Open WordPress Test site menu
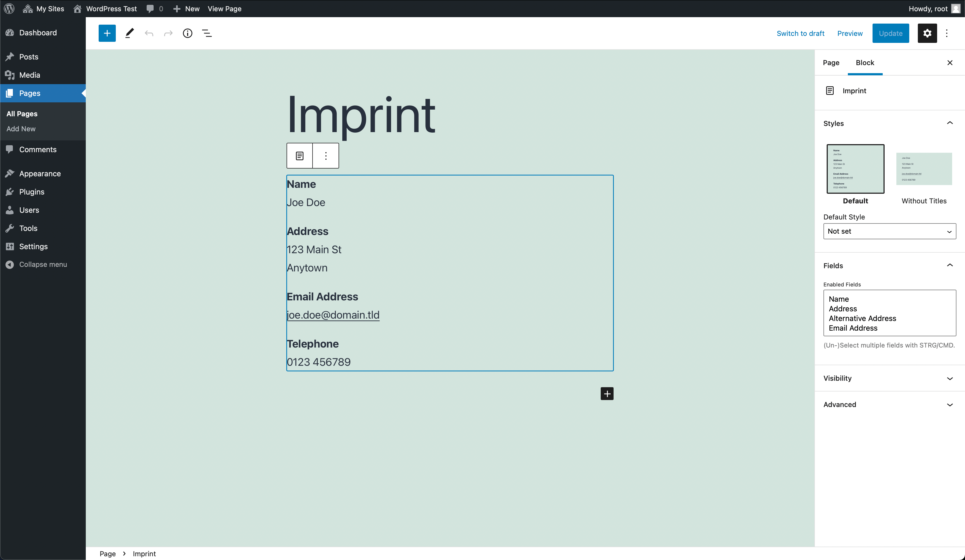965x560 pixels. [x=105, y=8]
